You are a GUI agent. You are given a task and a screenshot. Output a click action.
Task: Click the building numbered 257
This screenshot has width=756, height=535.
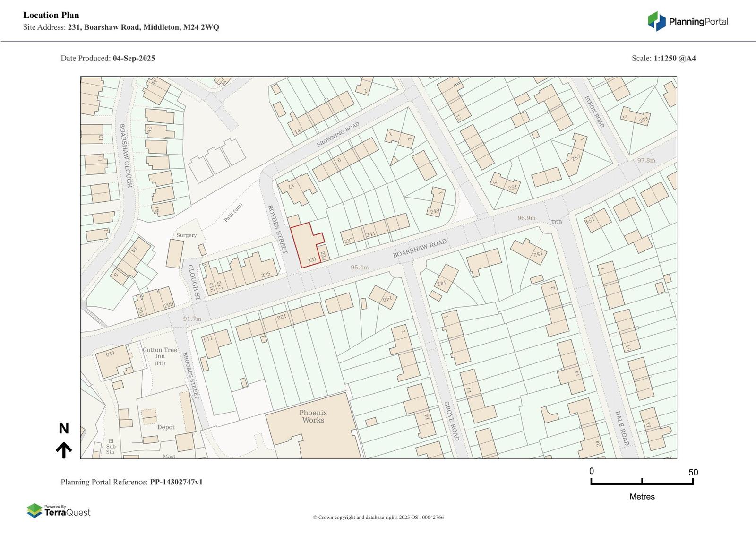[576, 156]
